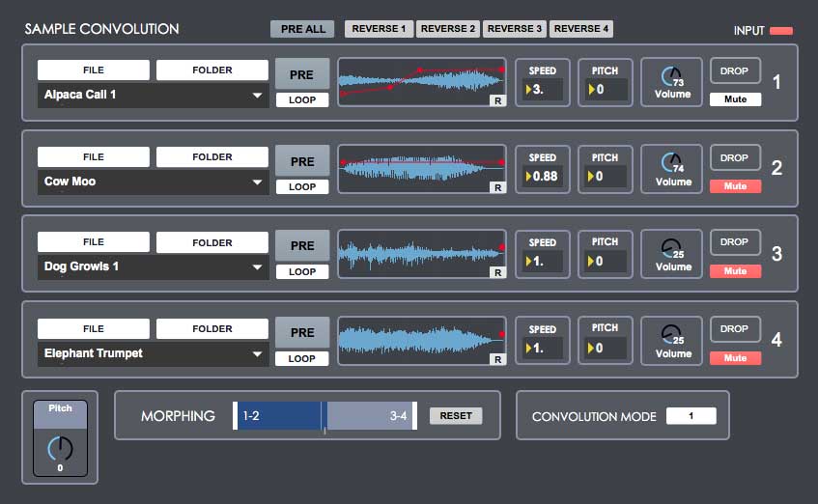Click PRE button for Dog Growls 1
Screen dimensions: 818x504
point(302,246)
